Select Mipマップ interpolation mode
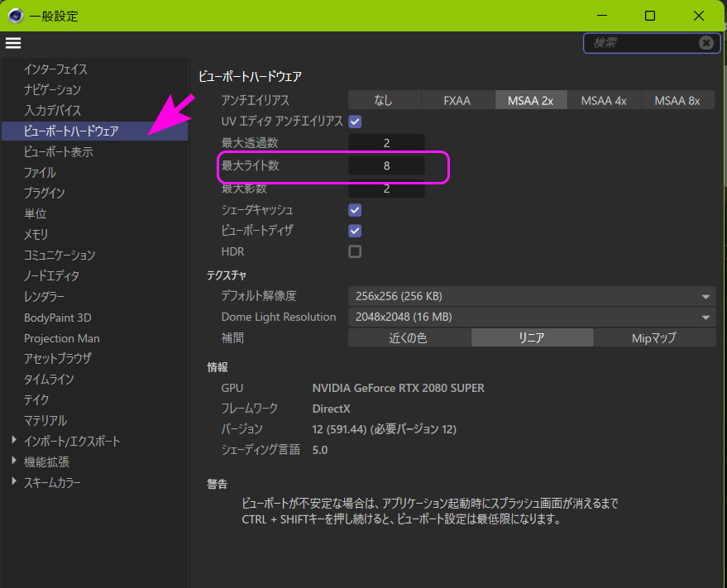Screen dimensions: 727x588 tap(654, 337)
